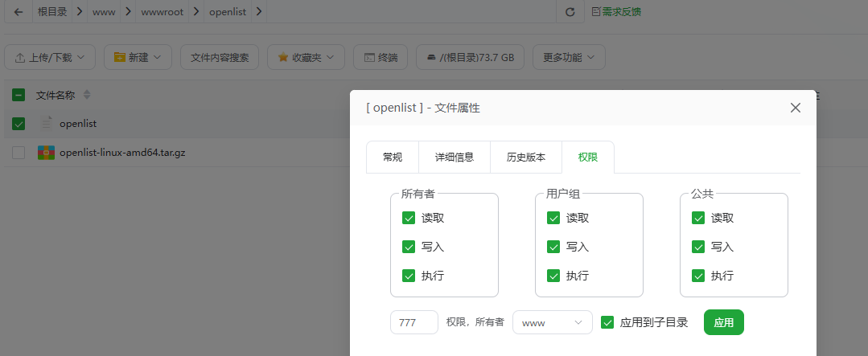Expand chevron after wwwroot breadcrumb

(x=196, y=11)
